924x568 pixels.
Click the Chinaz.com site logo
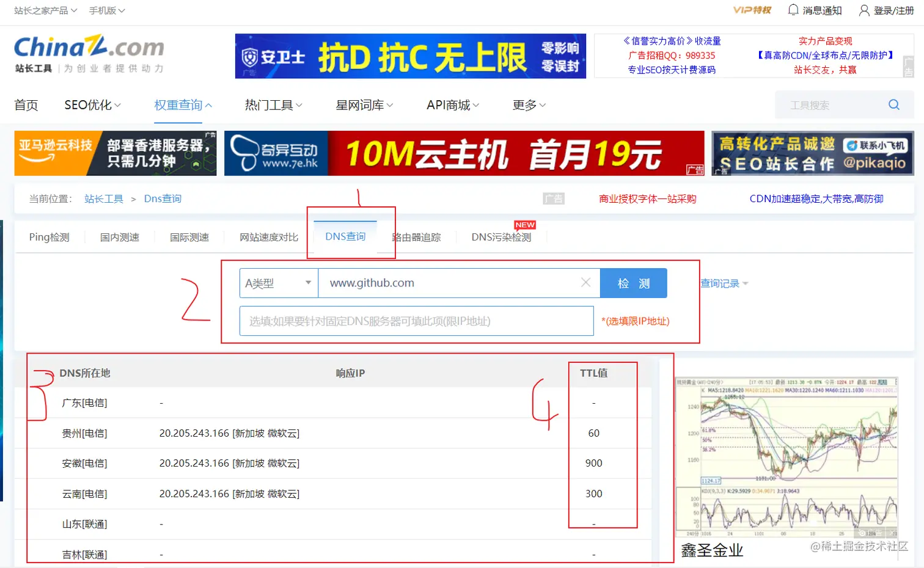89,54
